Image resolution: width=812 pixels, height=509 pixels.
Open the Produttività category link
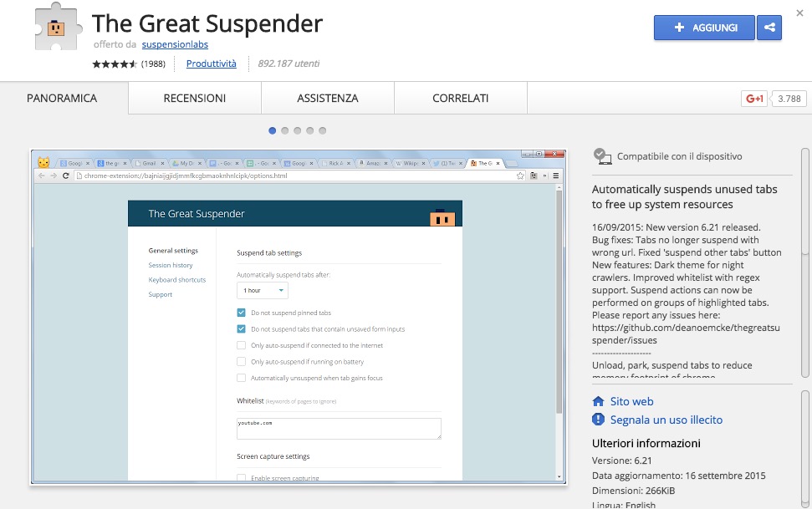pos(211,64)
